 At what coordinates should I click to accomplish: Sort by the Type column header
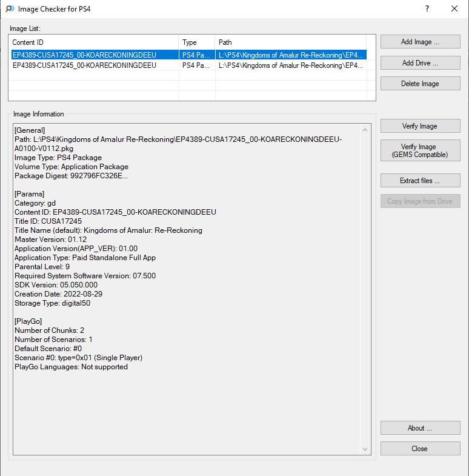[x=197, y=42]
